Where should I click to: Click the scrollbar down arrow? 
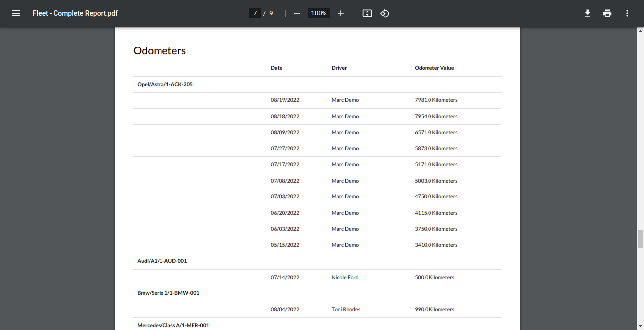(x=640, y=327)
